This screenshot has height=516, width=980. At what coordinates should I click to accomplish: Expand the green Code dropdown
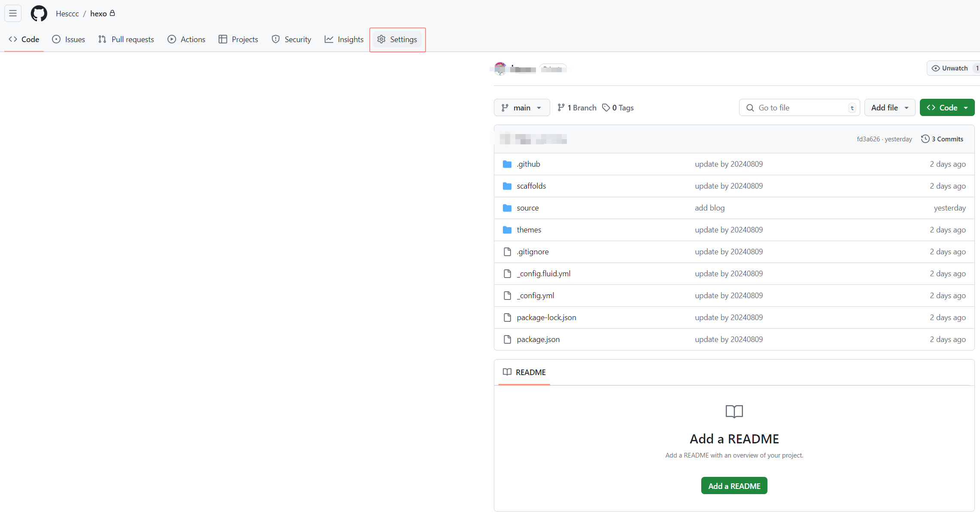947,107
